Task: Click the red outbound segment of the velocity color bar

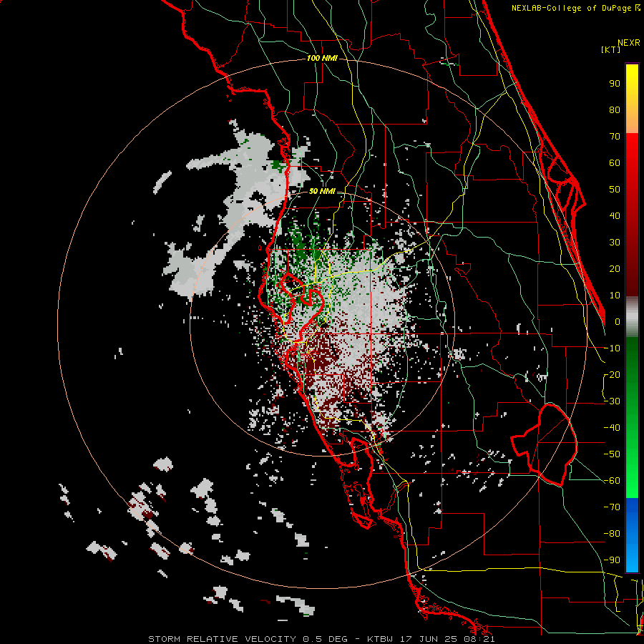Action: coord(632,215)
